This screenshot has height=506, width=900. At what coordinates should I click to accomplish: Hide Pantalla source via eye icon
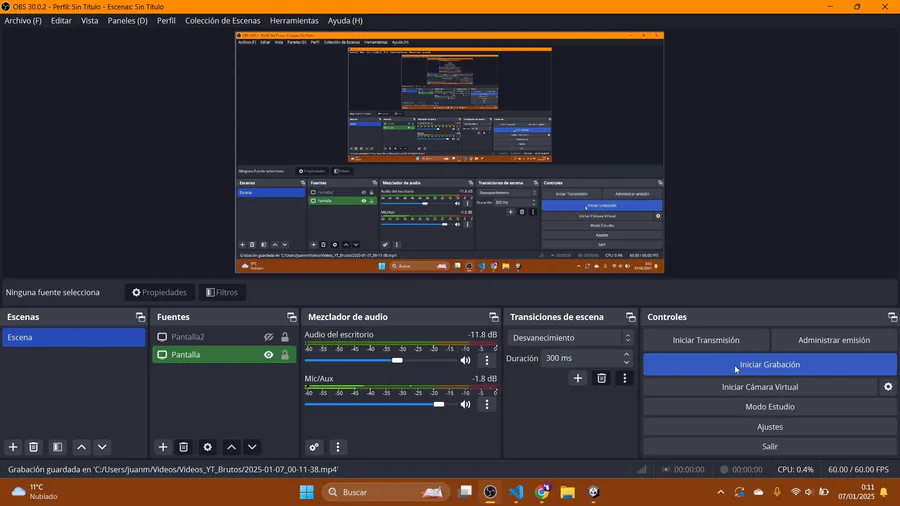[x=268, y=355]
